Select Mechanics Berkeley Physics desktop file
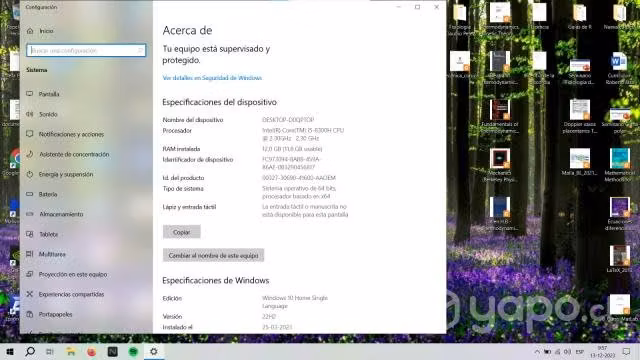The width and height of the screenshot is (640, 360). pos(500,164)
